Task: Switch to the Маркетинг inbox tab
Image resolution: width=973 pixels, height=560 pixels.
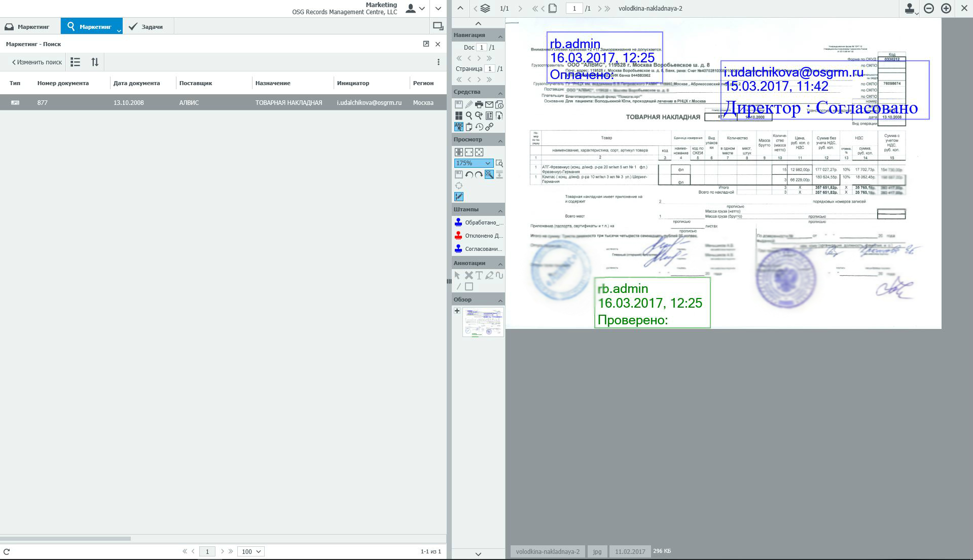Action: [28, 26]
